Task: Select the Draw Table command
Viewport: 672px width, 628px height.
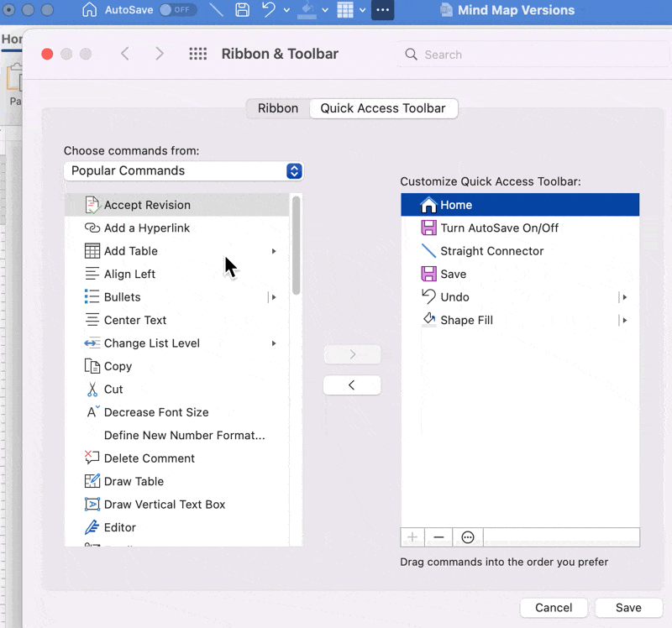Action: click(x=177, y=482)
